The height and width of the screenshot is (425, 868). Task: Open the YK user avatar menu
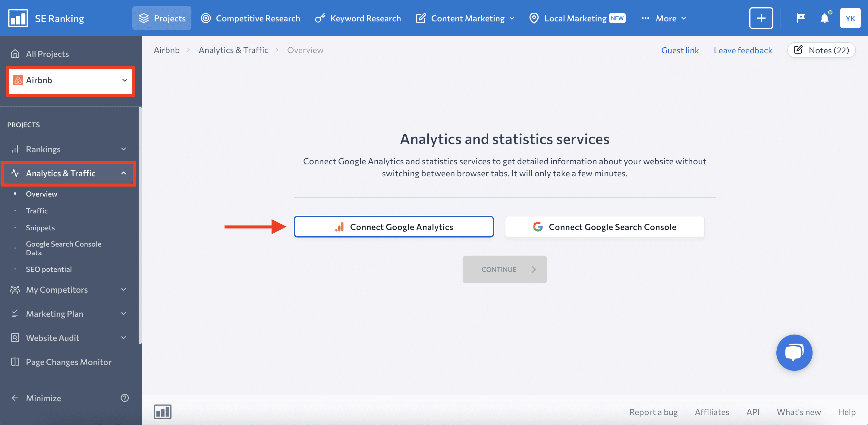point(850,18)
